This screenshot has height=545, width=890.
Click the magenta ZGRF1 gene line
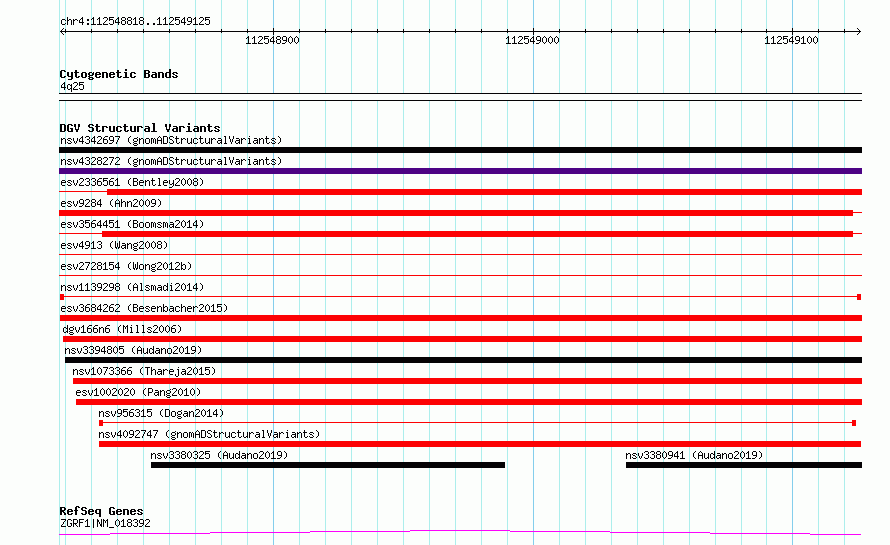460,532
